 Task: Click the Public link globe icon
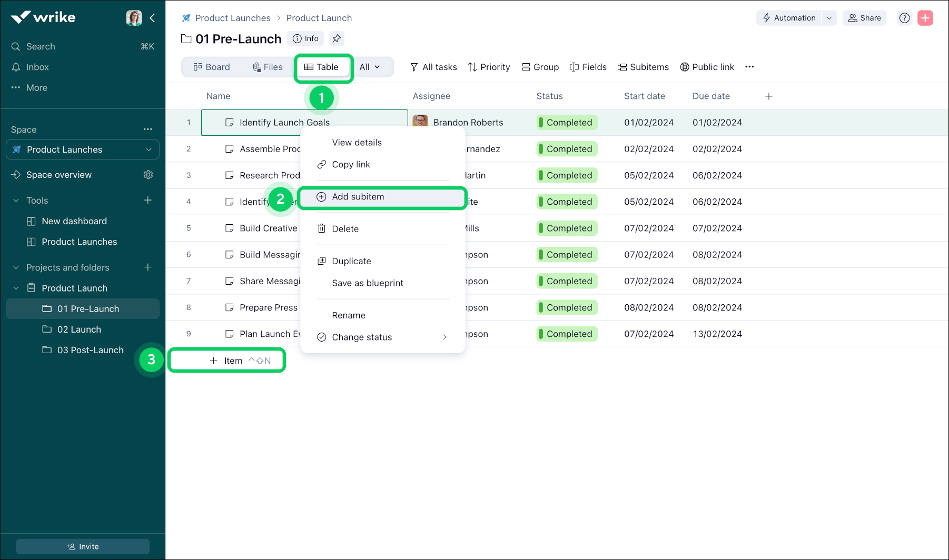(684, 67)
